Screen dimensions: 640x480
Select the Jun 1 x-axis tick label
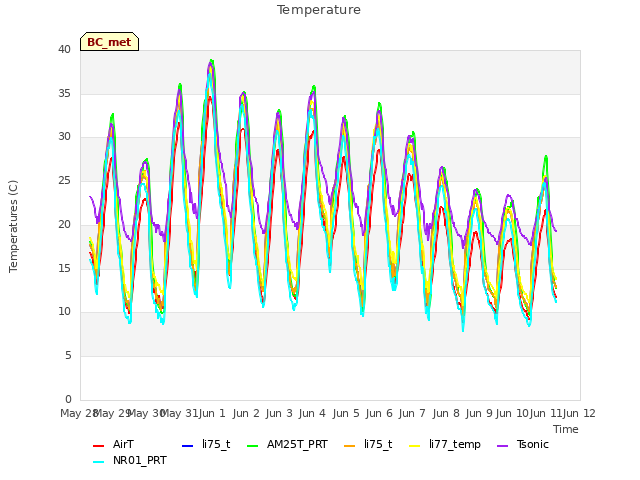pyautogui.click(x=212, y=413)
